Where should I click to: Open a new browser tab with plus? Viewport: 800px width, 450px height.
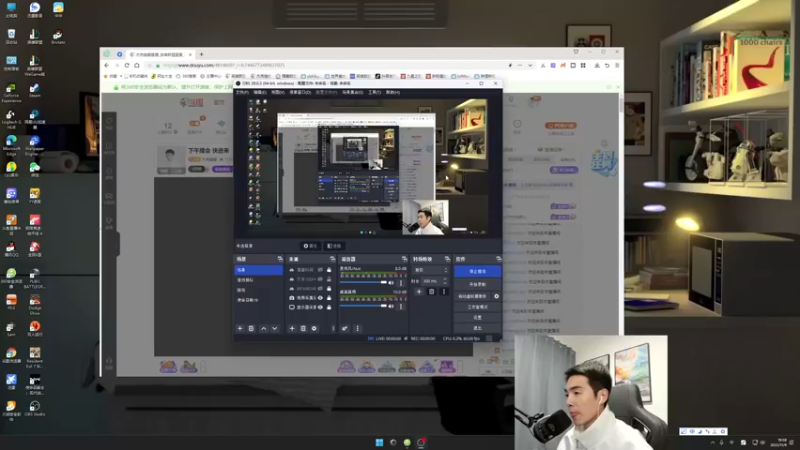coord(201,54)
